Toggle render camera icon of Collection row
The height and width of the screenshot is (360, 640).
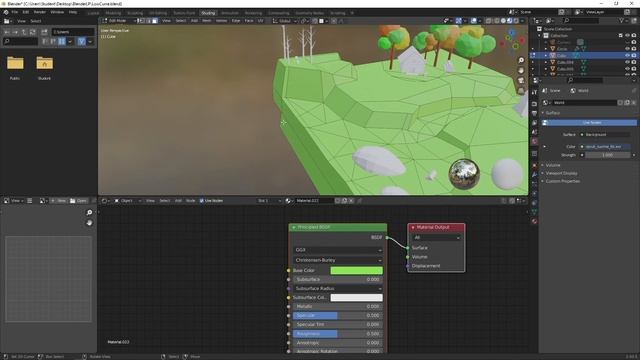pos(634,36)
